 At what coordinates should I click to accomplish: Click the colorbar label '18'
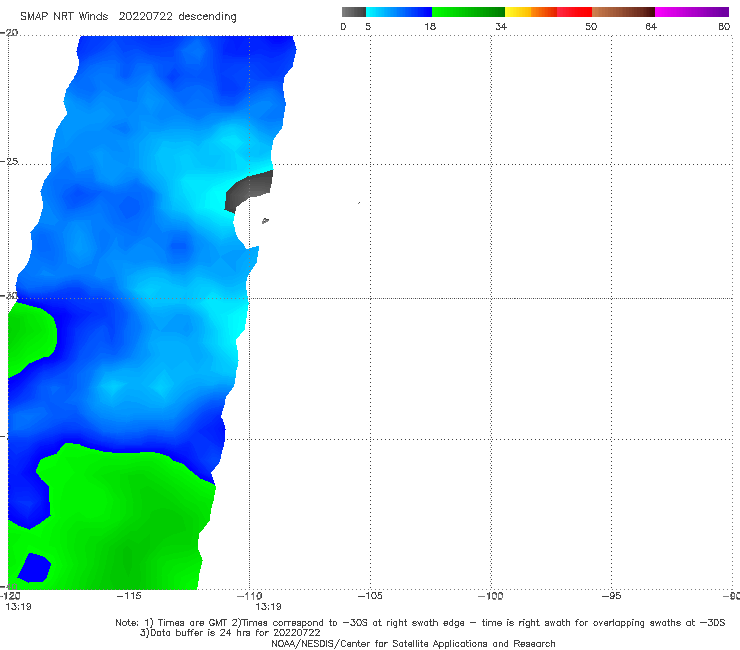click(x=430, y=27)
